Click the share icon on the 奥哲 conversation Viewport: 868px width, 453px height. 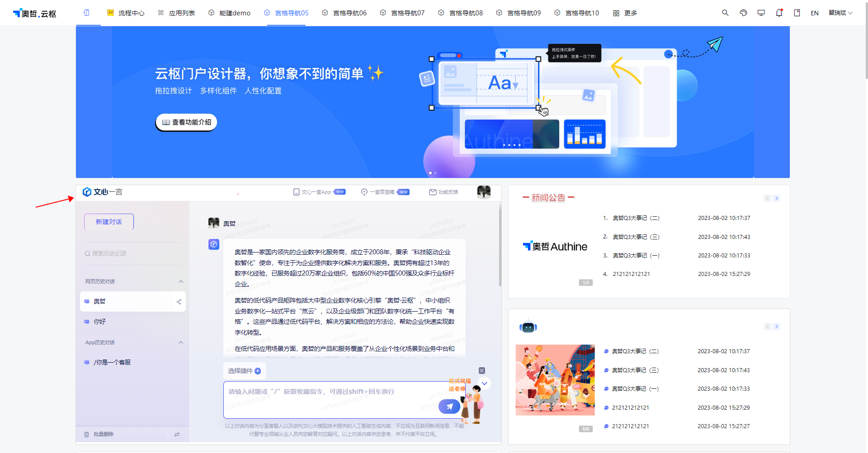point(179,302)
